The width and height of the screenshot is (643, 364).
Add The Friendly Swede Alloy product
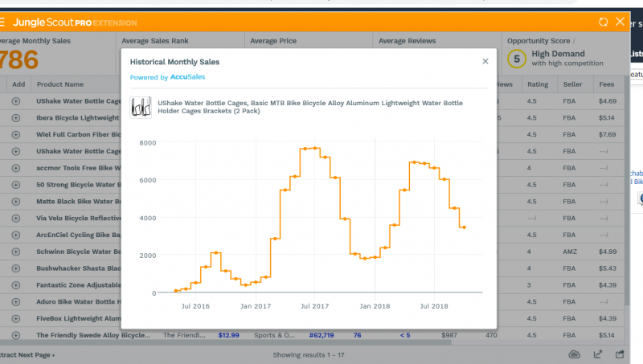16,335
